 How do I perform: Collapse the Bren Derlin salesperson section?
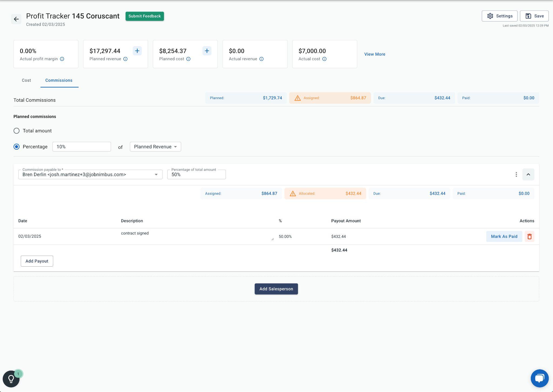pos(528,175)
